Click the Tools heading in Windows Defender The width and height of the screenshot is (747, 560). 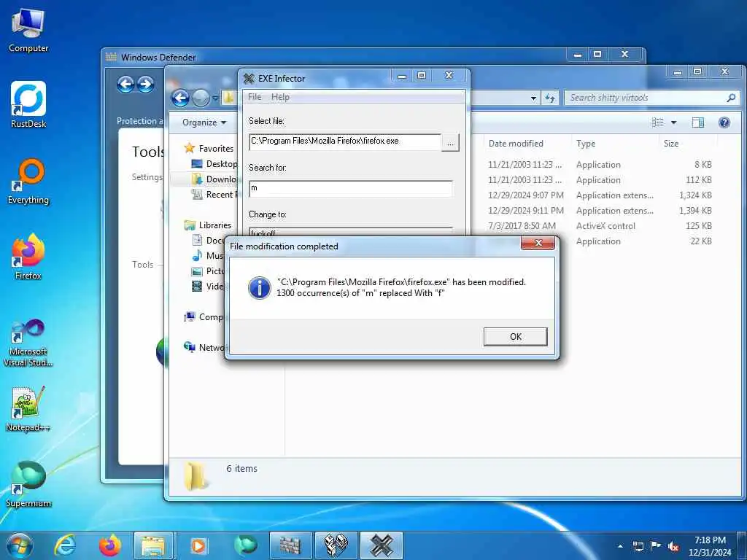(x=147, y=152)
